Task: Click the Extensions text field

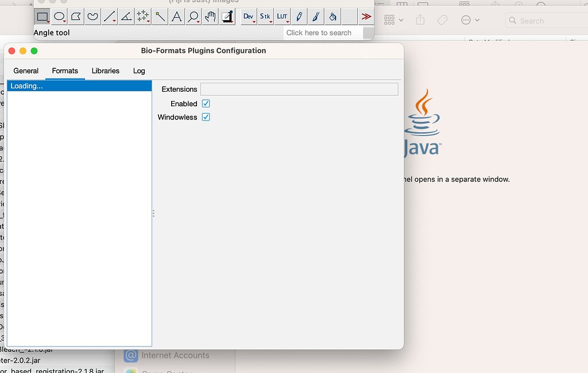Action: click(299, 89)
